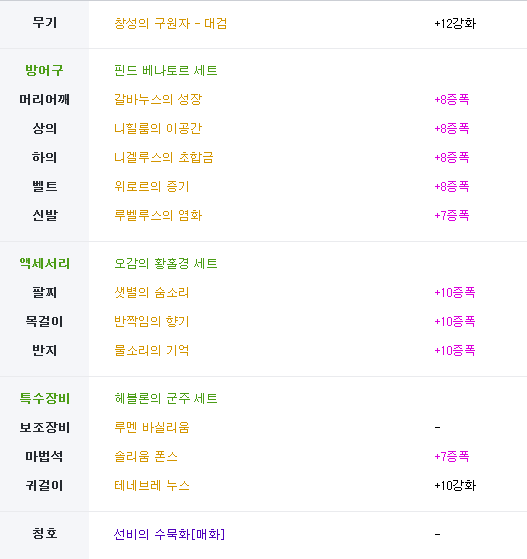Click belt item 위로르의 증기
Viewport: 527px width, 559px height.
pyautogui.click(x=152, y=186)
